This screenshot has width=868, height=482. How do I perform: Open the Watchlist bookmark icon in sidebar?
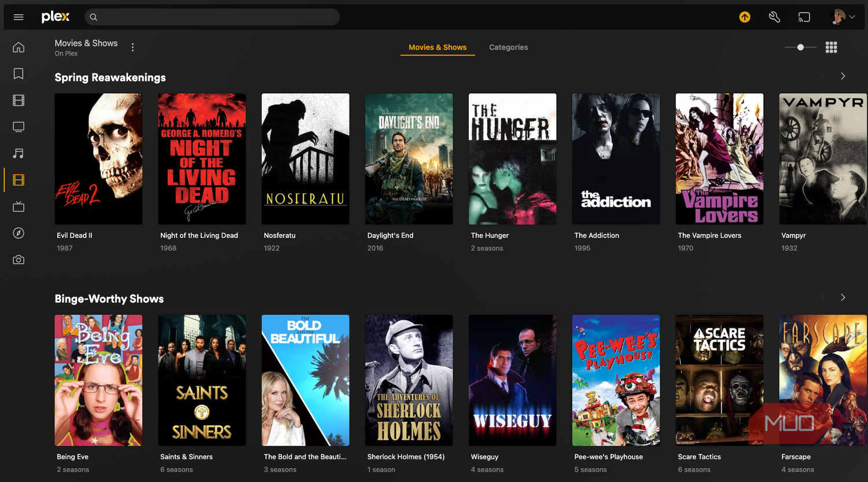coord(19,73)
